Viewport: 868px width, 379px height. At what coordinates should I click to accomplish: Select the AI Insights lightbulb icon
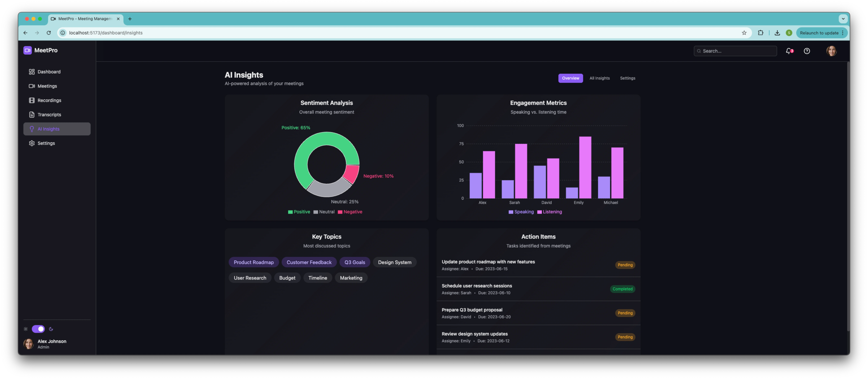coord(32,129)
